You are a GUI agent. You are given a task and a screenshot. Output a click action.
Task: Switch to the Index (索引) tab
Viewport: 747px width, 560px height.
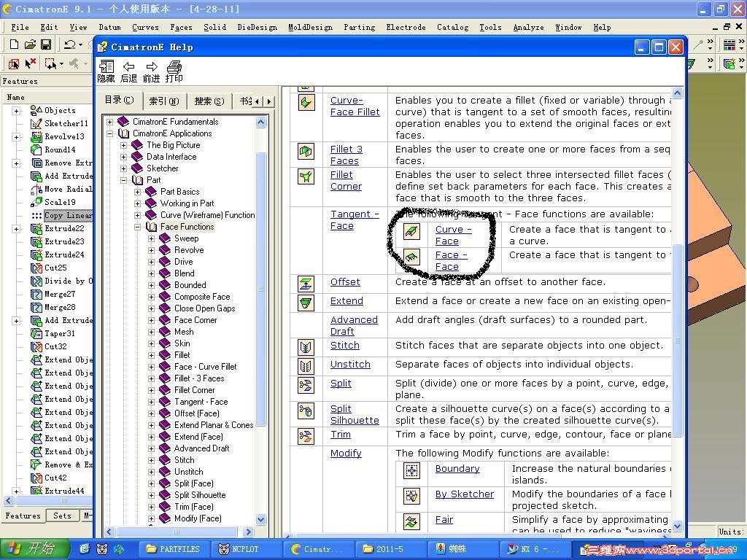click(x=164, y=101)
